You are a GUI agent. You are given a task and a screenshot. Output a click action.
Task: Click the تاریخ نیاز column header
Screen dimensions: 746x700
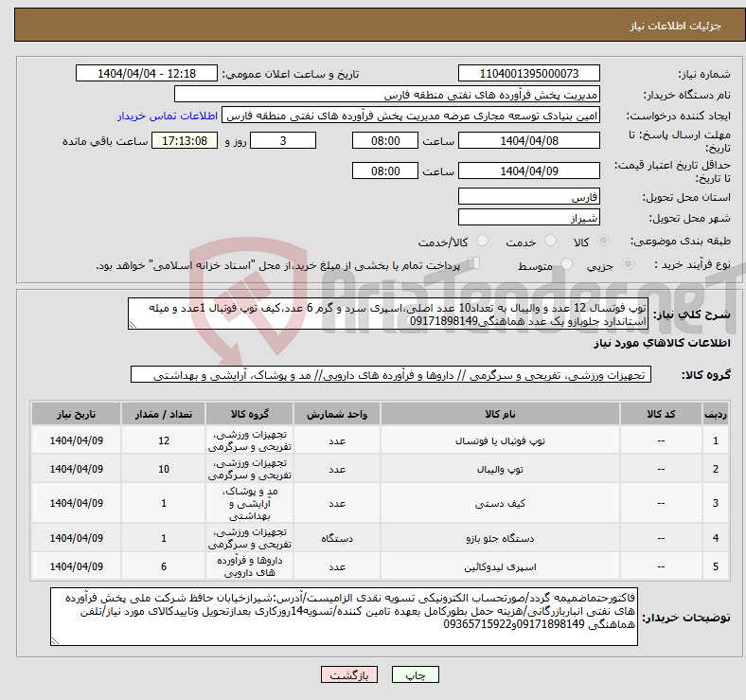(76, 414)
